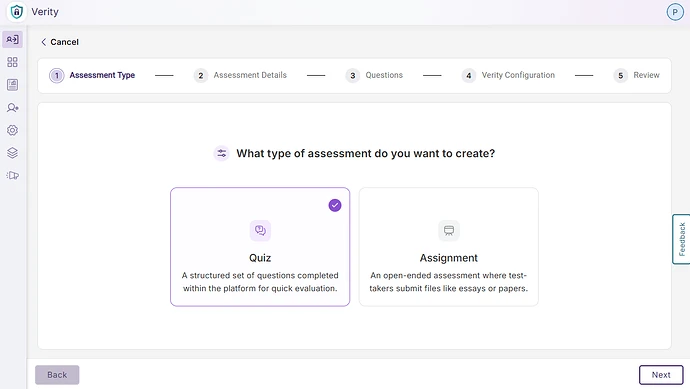Go to step 2 Assessment Details
The width and height of the screenshot is (690, 389).
[x=240, y=76]
